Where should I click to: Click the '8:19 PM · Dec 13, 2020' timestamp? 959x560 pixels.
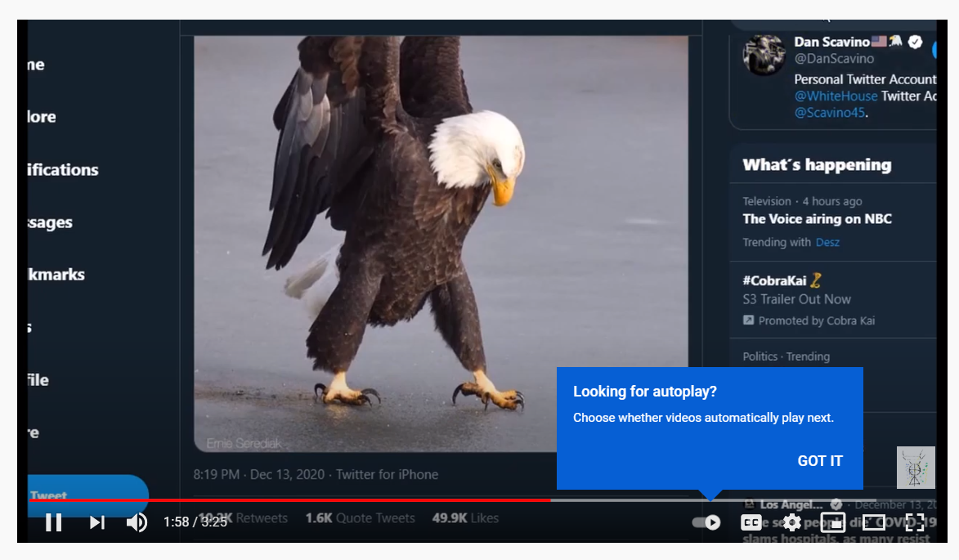[x=258, y=474]
